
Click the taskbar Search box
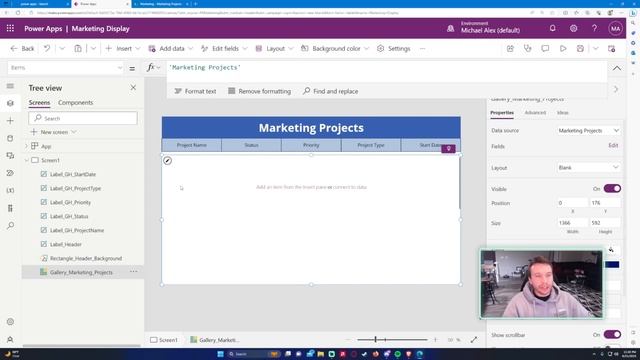(x=253, y=354)
